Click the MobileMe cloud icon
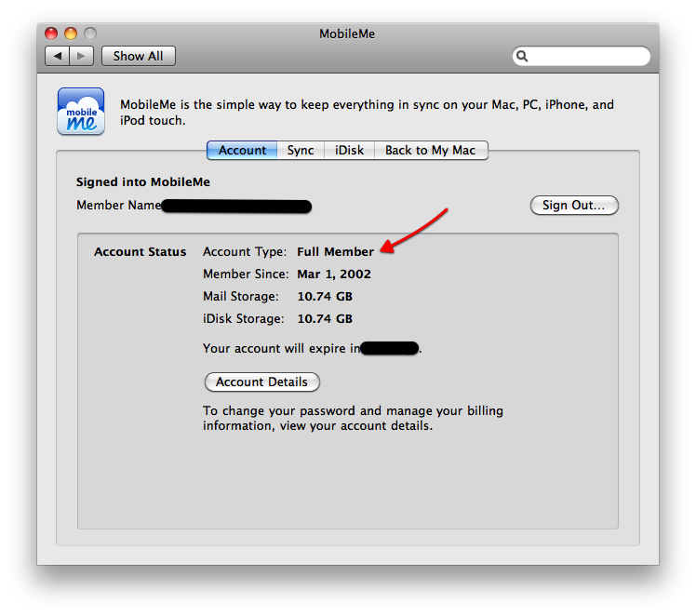The height and width of the screenshot is (616, 696). click(x=81, y=111)
